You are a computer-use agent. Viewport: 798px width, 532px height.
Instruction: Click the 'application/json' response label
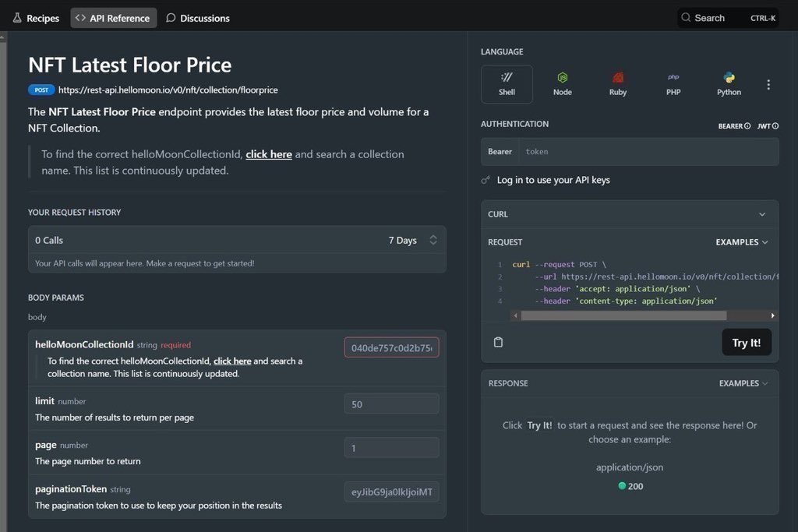[x=630, y=467]
